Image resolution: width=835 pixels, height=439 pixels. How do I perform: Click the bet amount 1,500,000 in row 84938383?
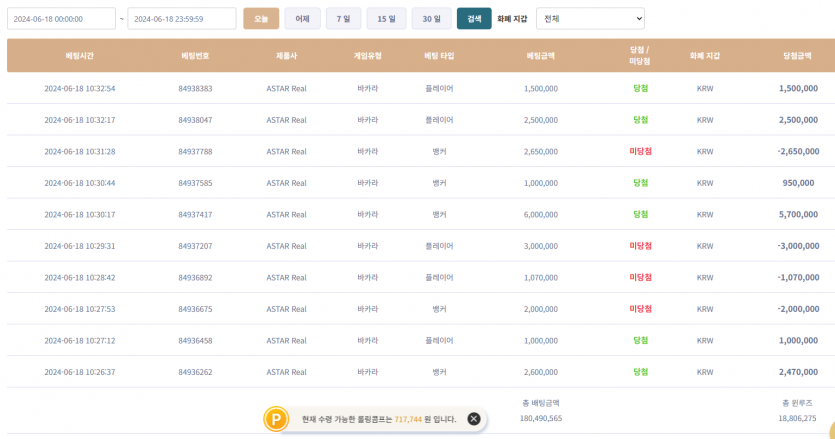[541, 88]
